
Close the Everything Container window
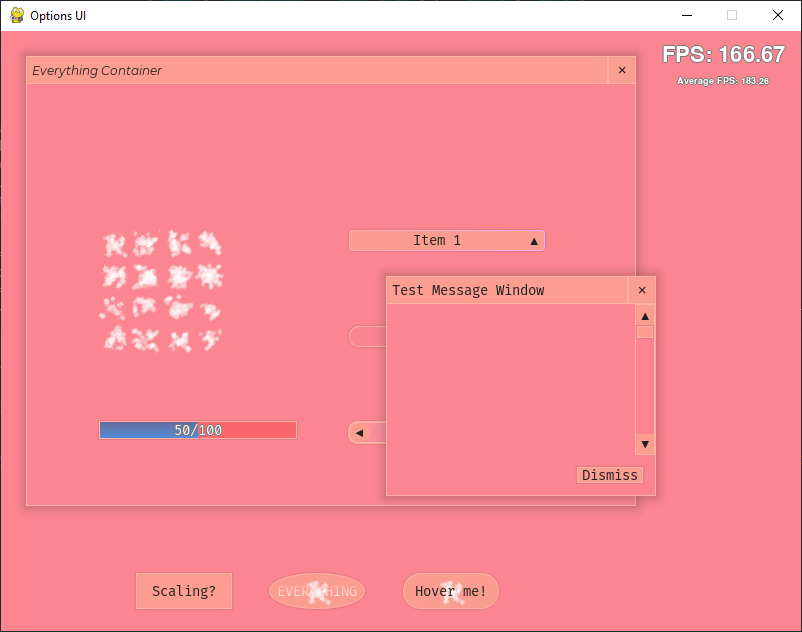(x=621, y=70)
